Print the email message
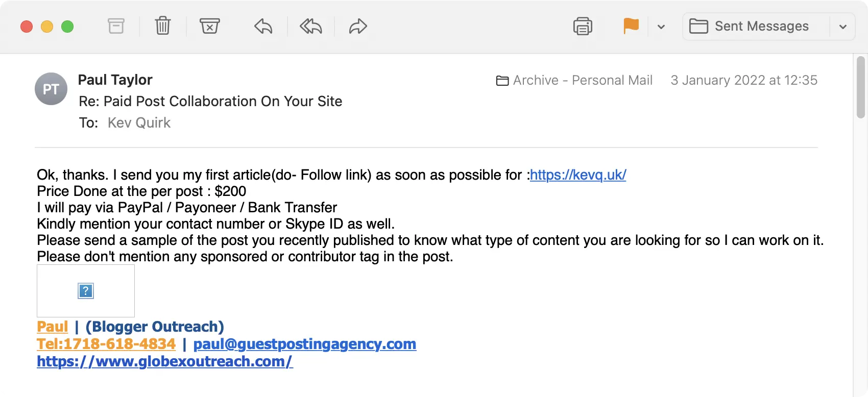 [583, 26]
